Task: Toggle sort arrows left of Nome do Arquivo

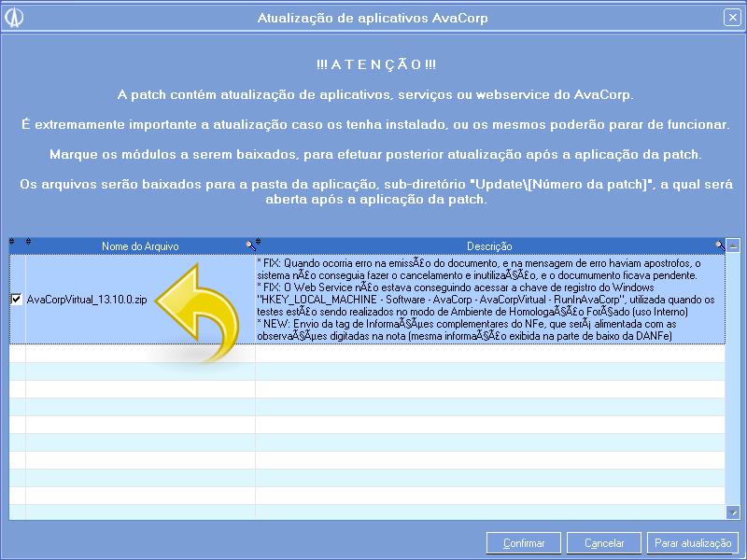Action: click(x=29, y=242)
